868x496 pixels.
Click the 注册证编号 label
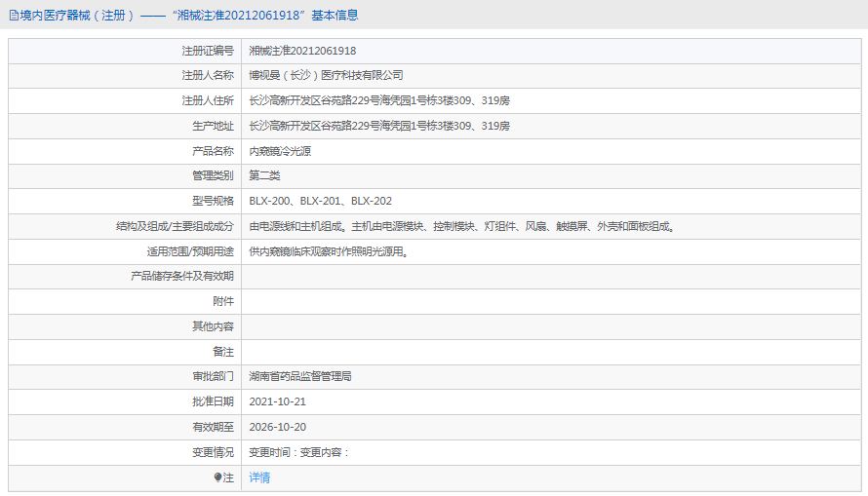(208, 51)
